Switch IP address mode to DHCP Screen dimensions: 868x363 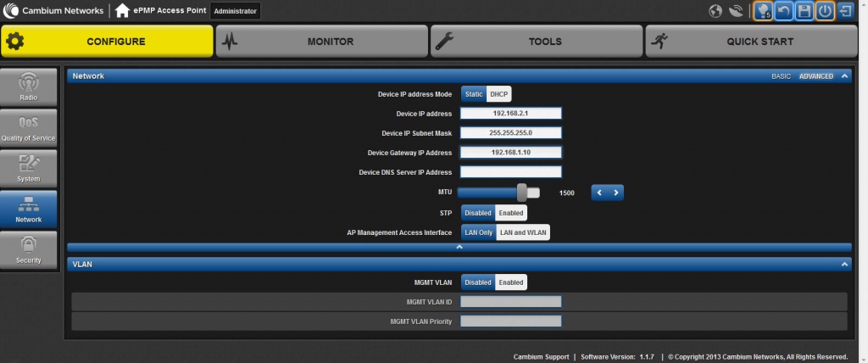(x=499, y=94)
